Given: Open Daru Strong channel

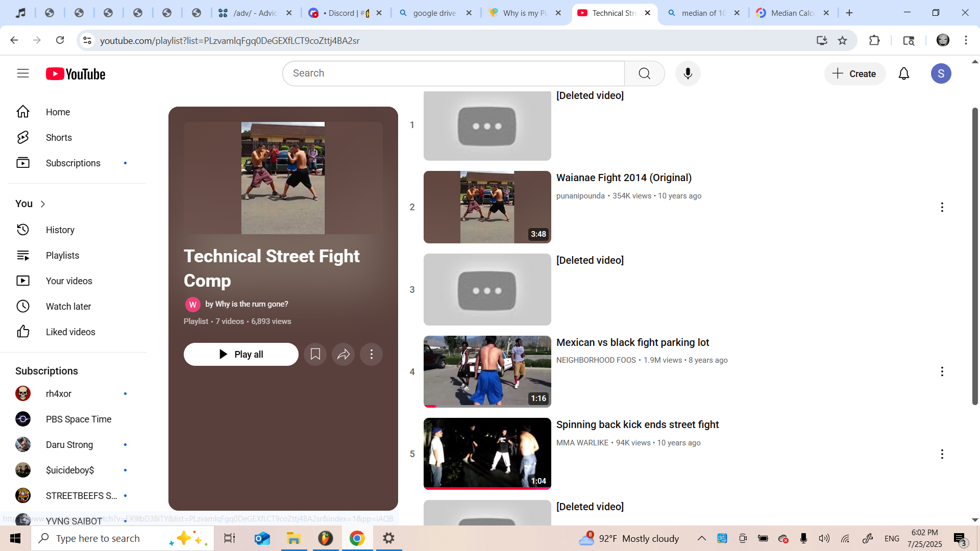Looking at the screenshot, I should point(77,444).
